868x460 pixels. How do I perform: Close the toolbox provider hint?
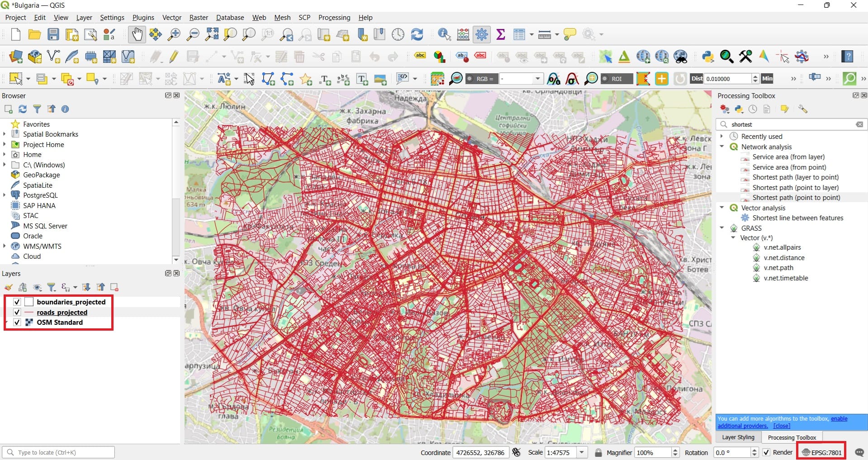point(782,426)
